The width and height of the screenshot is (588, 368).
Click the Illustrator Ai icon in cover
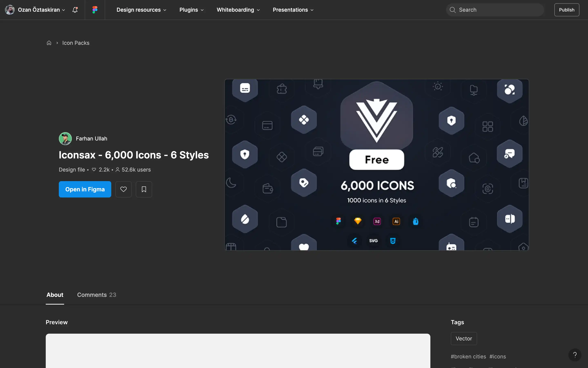(396, 221)
